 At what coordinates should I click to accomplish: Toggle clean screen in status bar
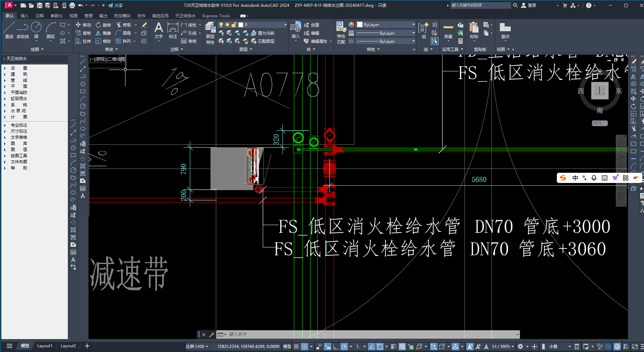[635, 347]
